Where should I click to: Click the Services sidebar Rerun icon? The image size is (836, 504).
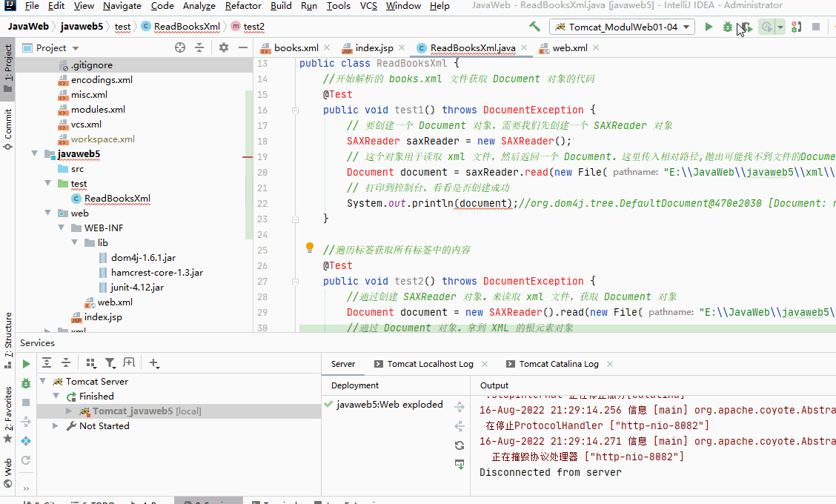point(26,460)
